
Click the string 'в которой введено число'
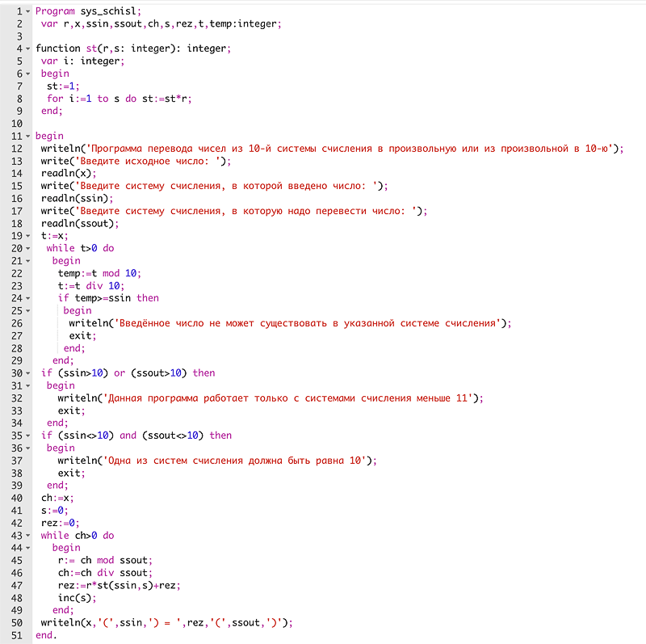[299, 186]
